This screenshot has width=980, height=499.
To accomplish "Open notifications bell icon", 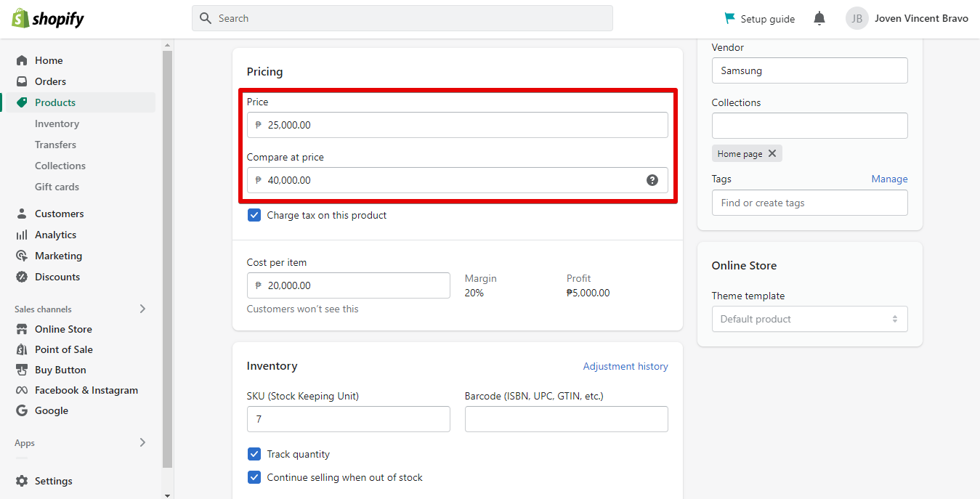I will (x=819, y=18).
